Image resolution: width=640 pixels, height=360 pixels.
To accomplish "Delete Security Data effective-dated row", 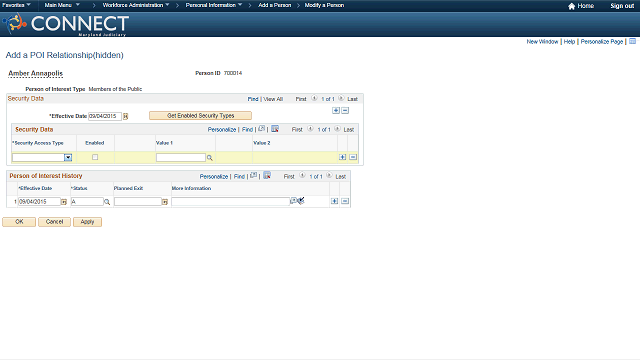I will tap(345, 111).
